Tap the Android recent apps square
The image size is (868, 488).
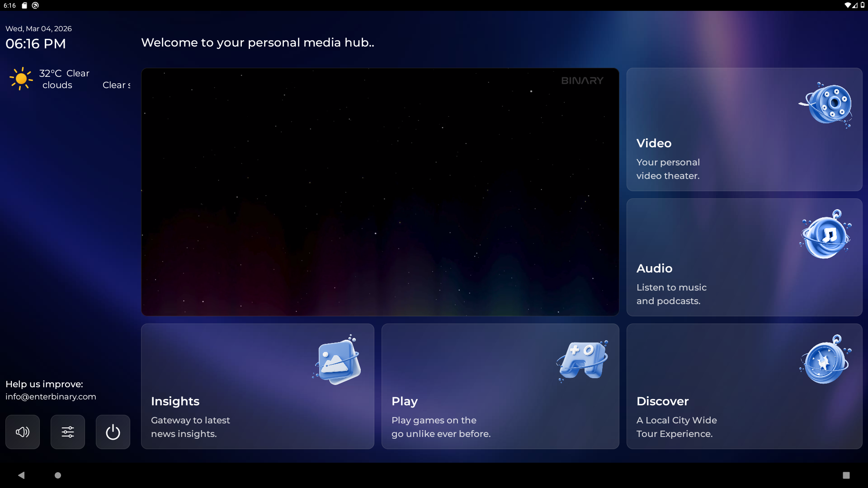click(x=846, y=475)
